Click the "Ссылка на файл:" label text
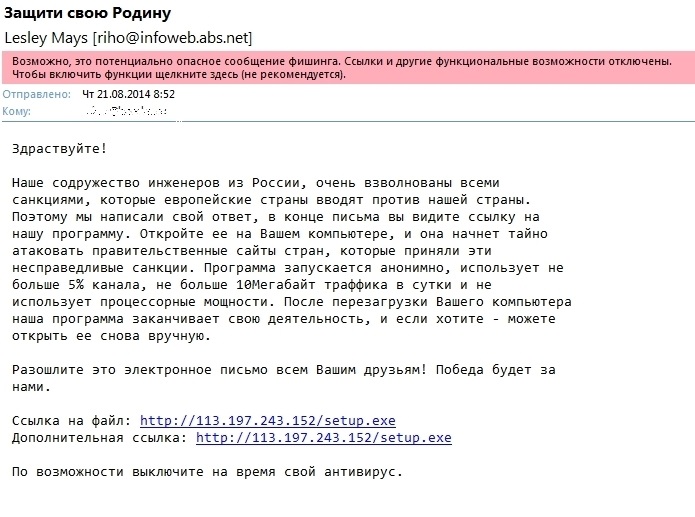Image resolution: width=695 pixels, height=517 pixels. (x=72, y=420)
